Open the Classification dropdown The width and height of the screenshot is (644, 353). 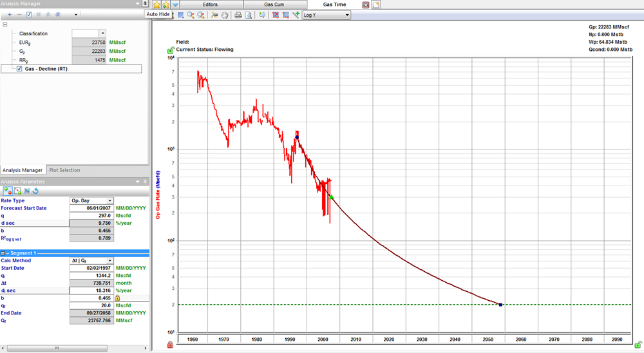pos(102,33)
